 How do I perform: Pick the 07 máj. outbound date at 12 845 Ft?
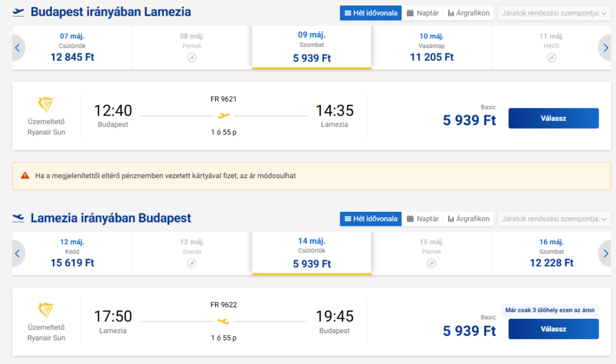pyautogui.click(x=72, y=48)
